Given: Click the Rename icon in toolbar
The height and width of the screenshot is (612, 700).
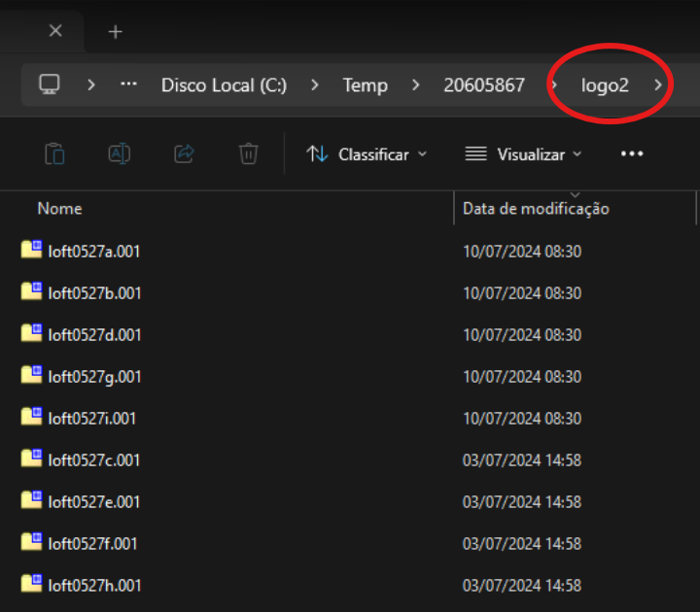Looking at the screenshot, I should click(120, 153).
